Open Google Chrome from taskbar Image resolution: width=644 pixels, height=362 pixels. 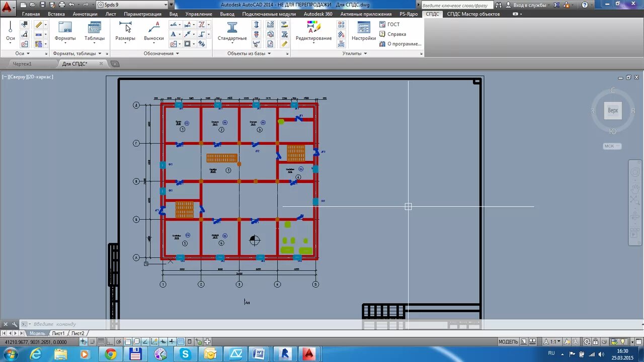(x=110, y=354)
